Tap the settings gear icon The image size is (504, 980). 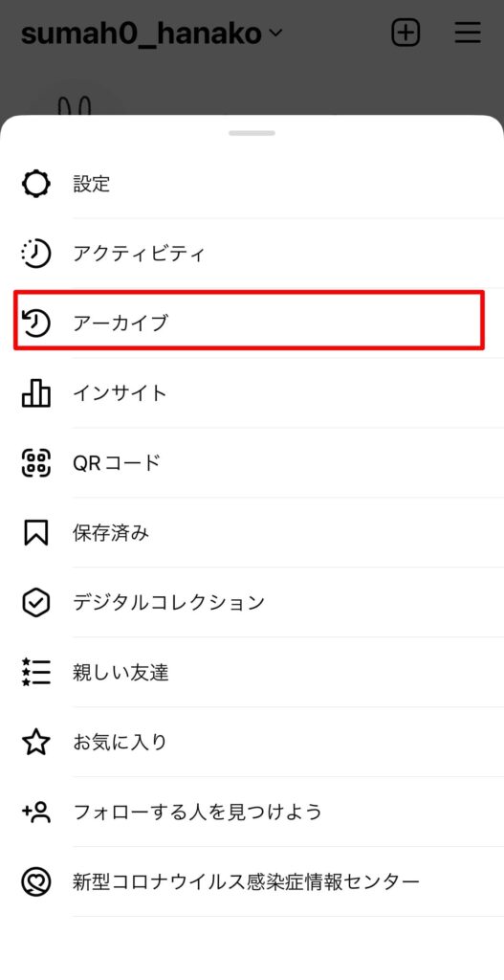36,184
